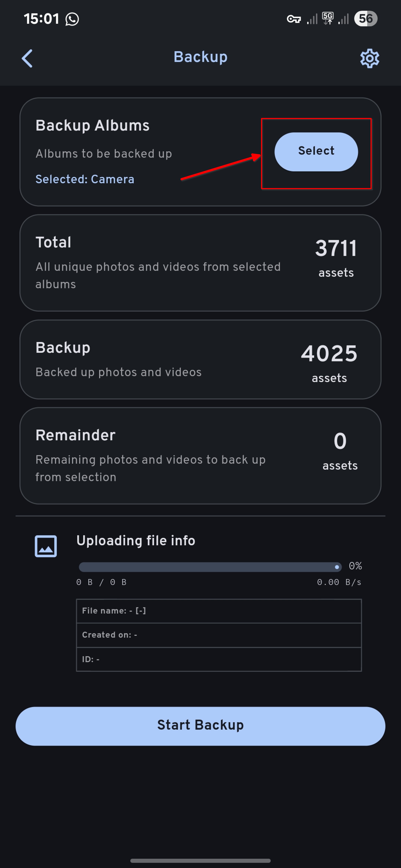Tap the bottom home gesture bar
The width and height of the screenshot is (401, 868).
click(200, 860)
